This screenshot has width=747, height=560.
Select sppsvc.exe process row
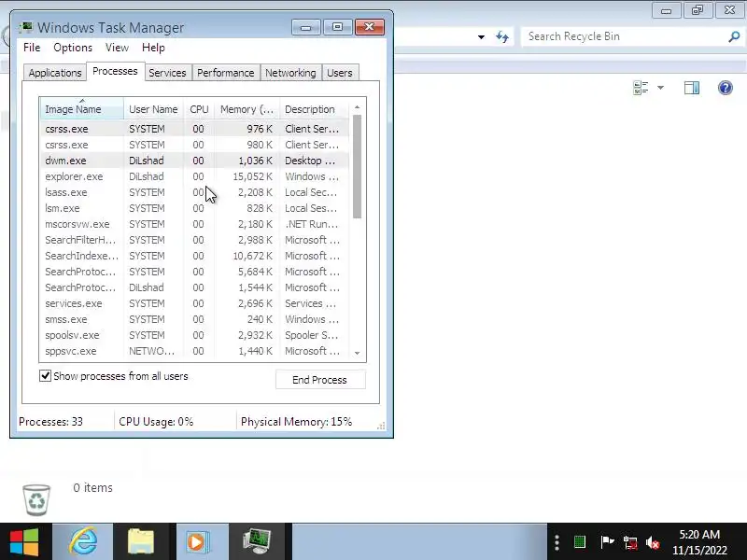(x=194, y=351)
